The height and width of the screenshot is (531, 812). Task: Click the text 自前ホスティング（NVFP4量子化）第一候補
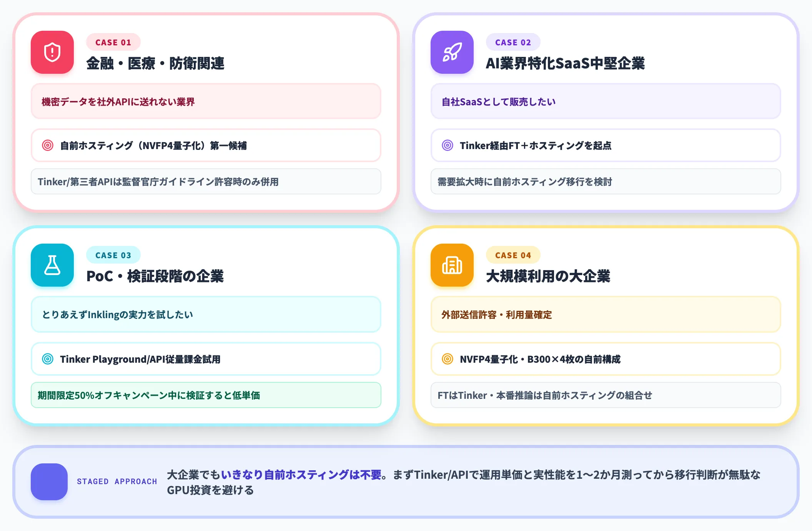pos(153,146)
